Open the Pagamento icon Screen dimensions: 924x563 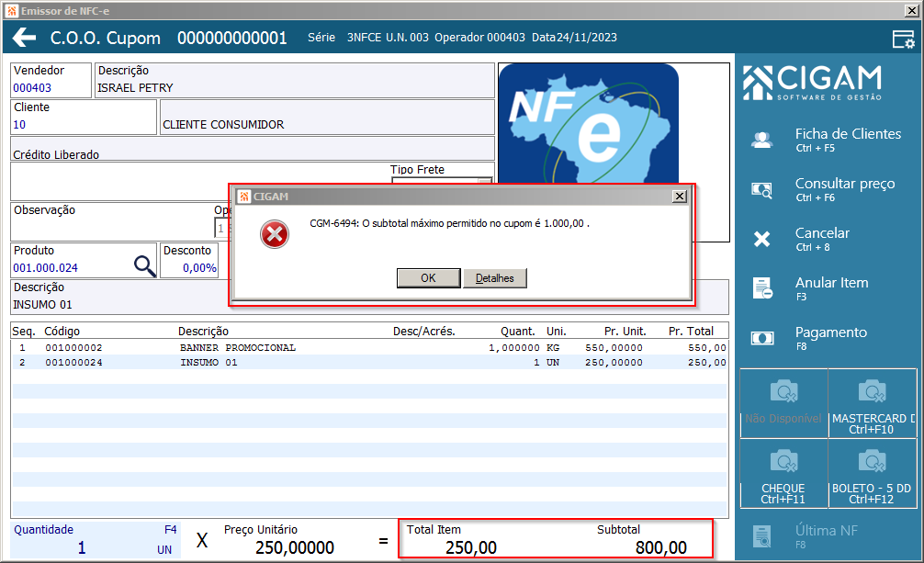(x=762, y=338)
